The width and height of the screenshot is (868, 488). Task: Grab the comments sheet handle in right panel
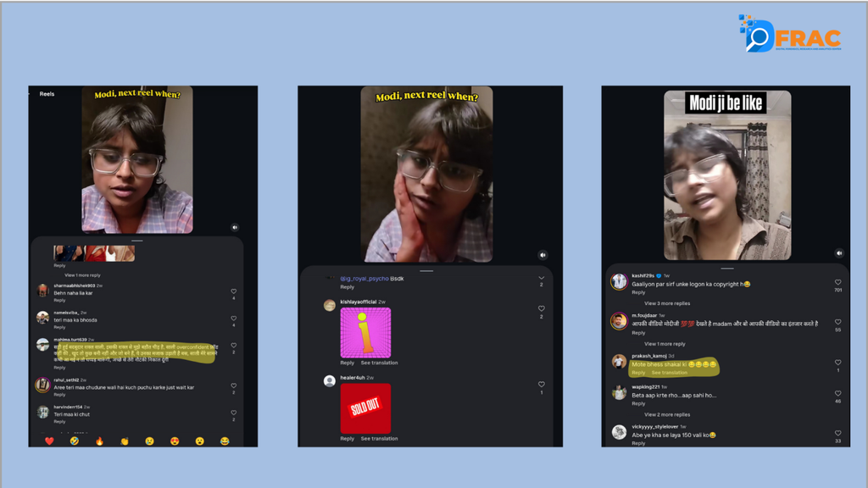click(x=726, y=269)
